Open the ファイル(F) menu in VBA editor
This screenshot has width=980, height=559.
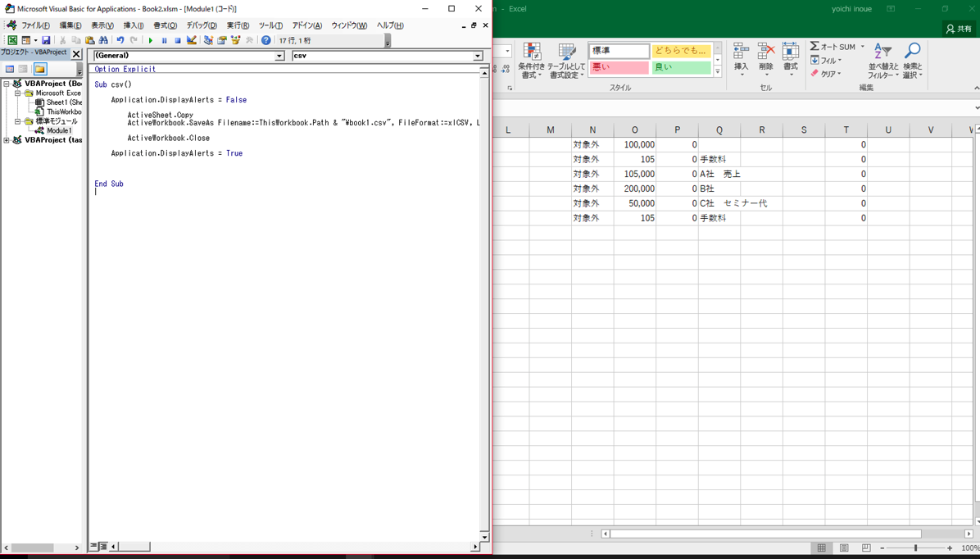[x=35, y=25]
